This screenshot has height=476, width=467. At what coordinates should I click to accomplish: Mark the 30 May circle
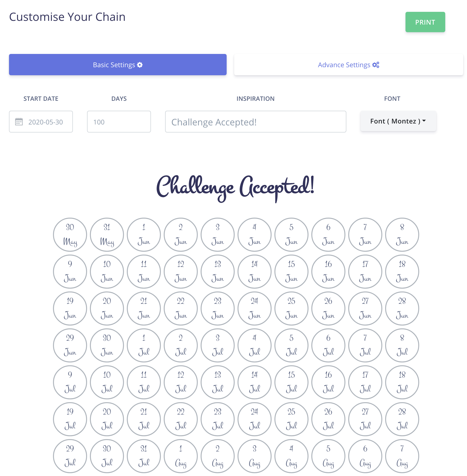point(70,235)
